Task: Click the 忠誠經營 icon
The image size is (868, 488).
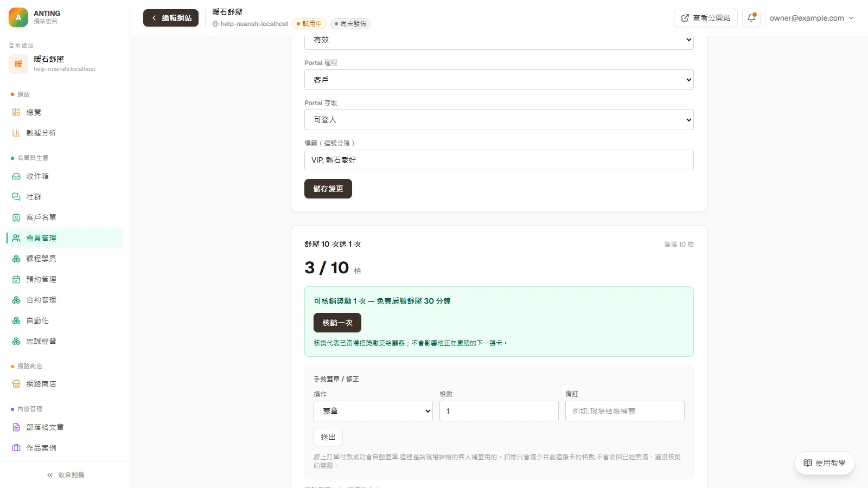Action: 16,341
